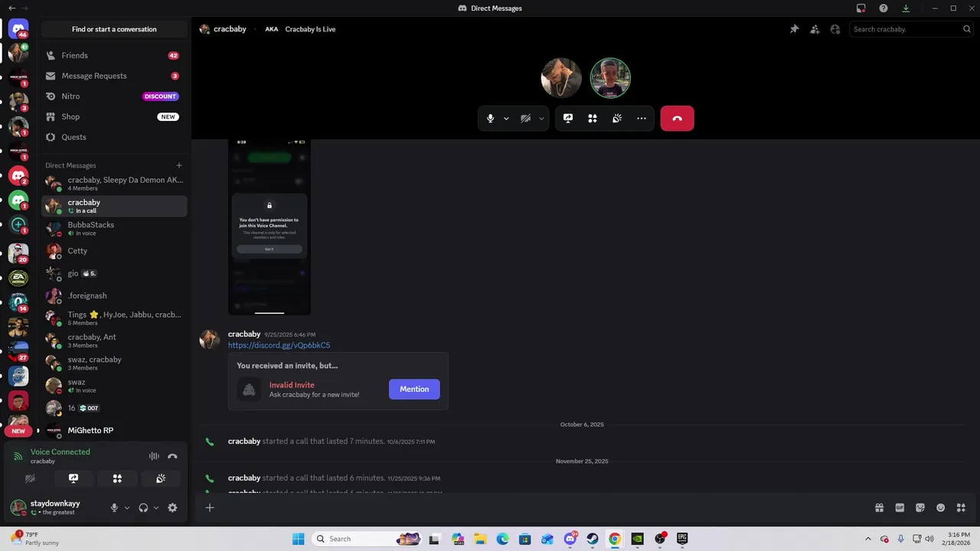This screenshot has width=980, height=551.
Task: Open GIF picker
Action: click(x=900, y=507)
